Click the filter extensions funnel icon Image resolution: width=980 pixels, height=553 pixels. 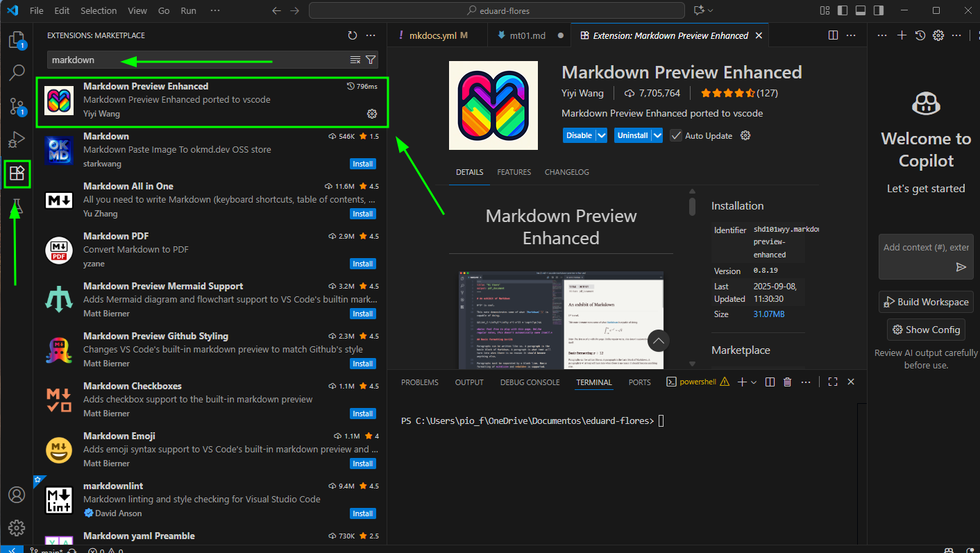coord(371,60)
